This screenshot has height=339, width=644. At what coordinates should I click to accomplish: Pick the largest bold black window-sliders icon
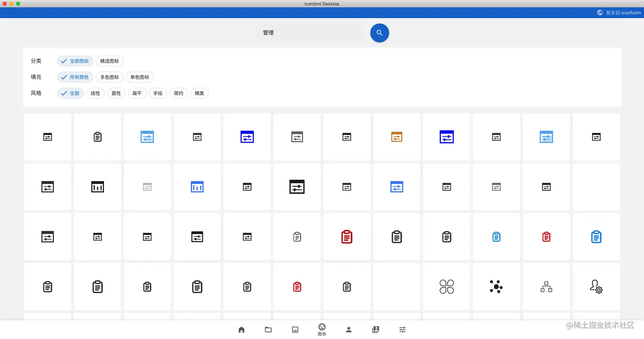click(297, 187)
